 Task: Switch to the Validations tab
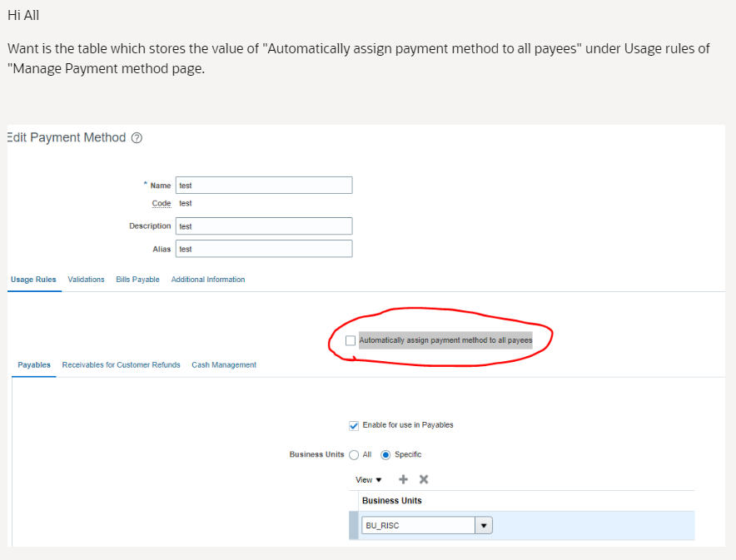coord(86,280)
